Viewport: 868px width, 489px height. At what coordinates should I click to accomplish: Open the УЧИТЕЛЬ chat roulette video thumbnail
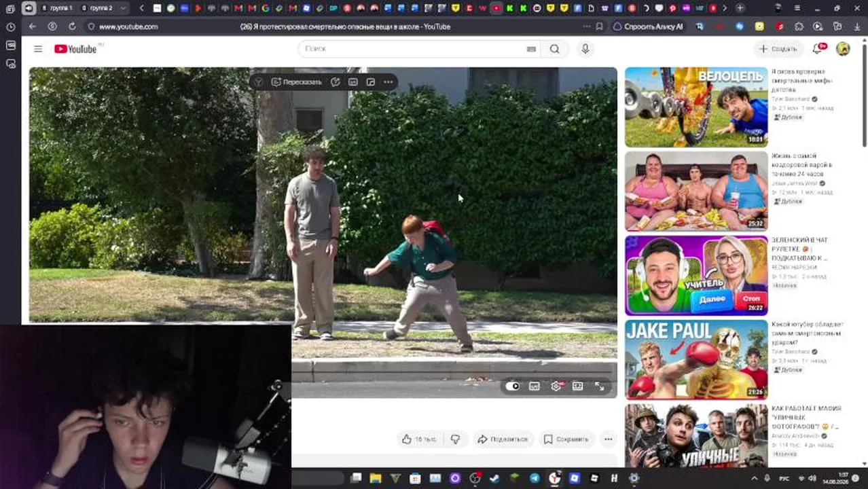click(696, 275)
